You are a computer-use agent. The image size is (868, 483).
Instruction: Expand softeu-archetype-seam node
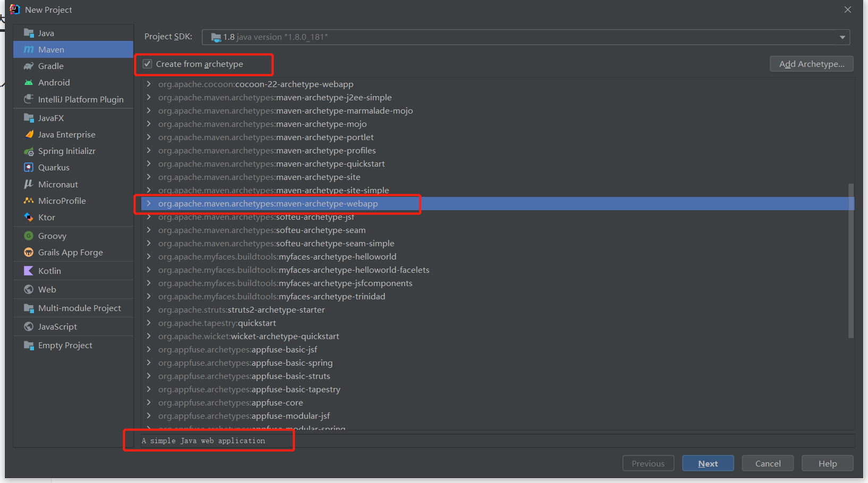(149, 230)
